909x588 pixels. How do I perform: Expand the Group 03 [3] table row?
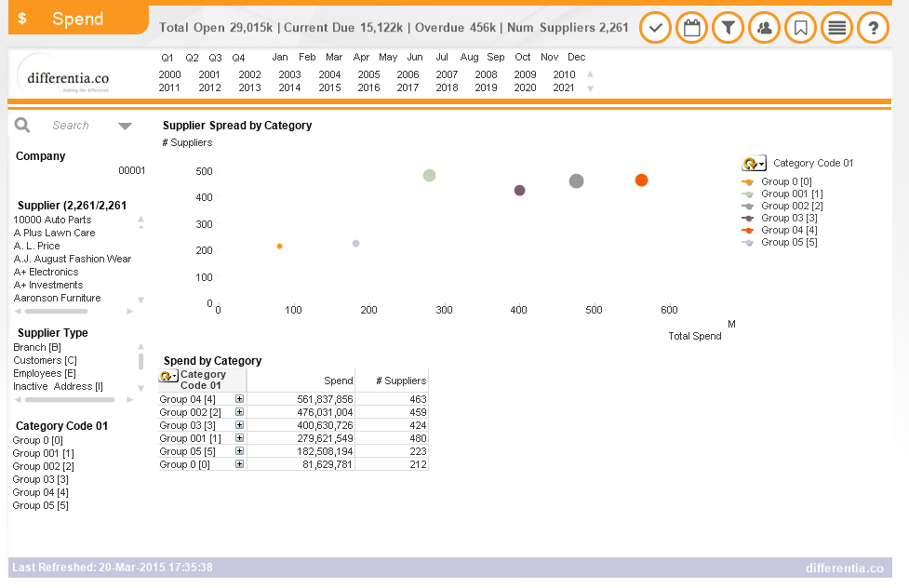pyautogui.click(x=239, y=425)
